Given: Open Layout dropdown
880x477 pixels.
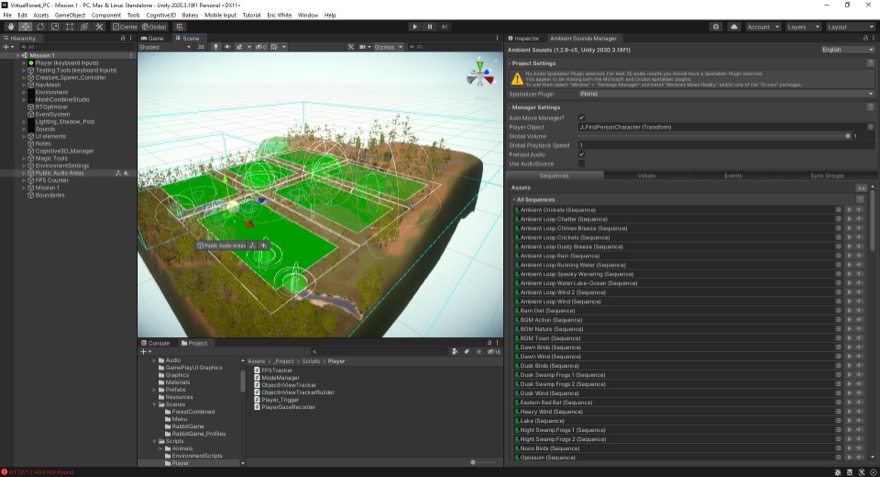Looking at the screenshot, I should pos(850,26).
